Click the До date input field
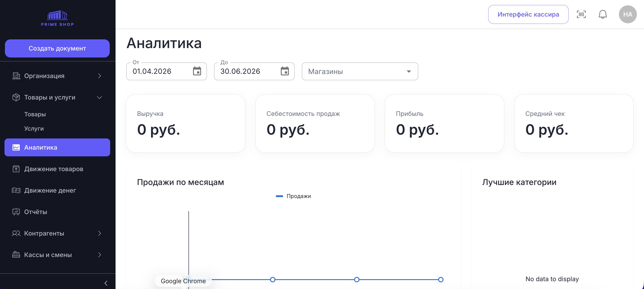The width and height of the screenshot is (644, 289). point(254,71)
